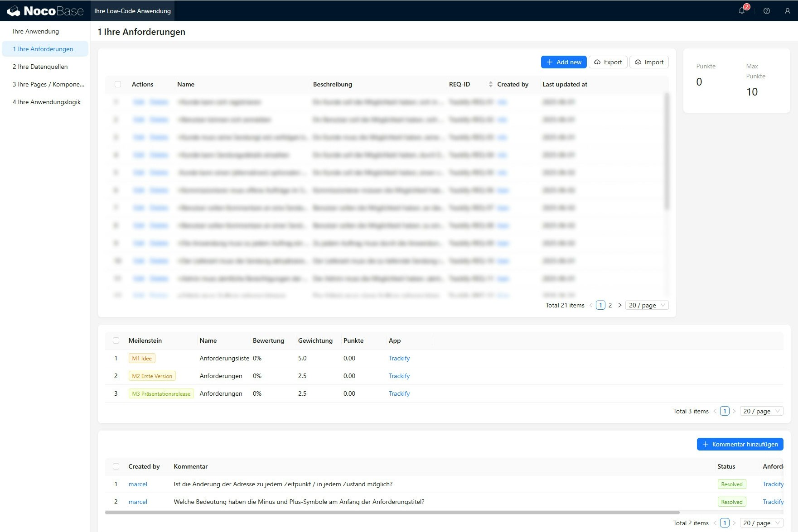The width and height of the screenshot is (798, 532).
Task: Switch to the Ihre Low-Code Anwendung tab
Action: 132,10
